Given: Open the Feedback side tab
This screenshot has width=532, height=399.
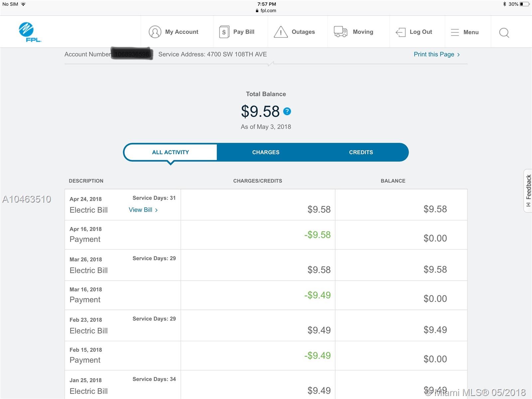Looking at the screenshot, I should tap(528, 191).
